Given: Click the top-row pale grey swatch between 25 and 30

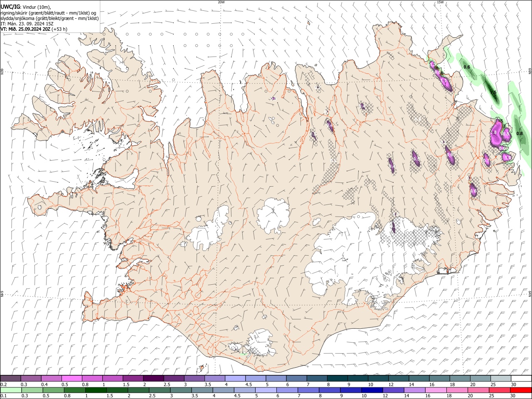Looking at the screenshot, I should click(x=500, y=379).
